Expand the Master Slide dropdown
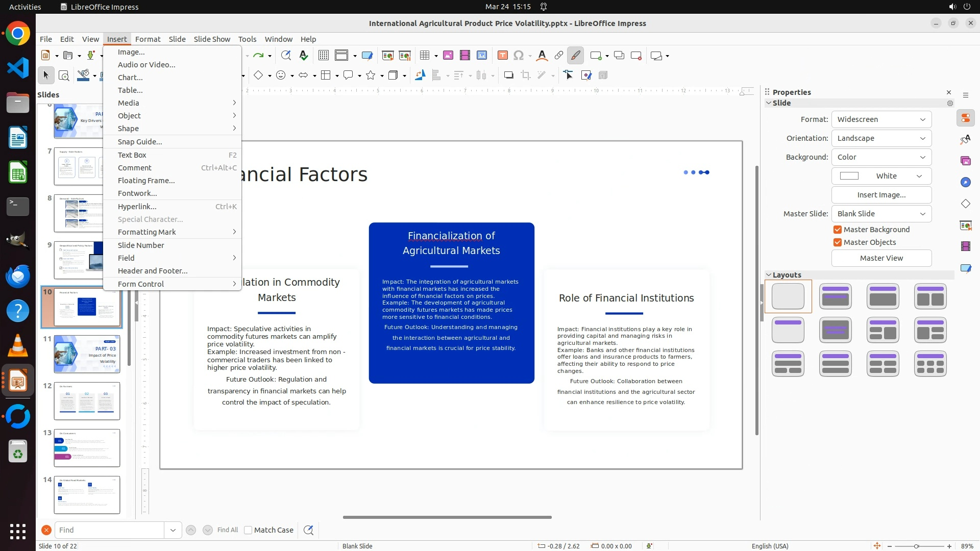This screenshot has height=551, width=980. click(881, 214)
